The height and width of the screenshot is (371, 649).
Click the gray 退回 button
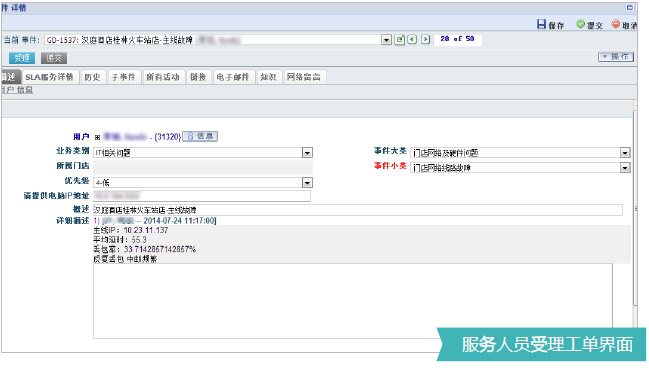[54, 58]
